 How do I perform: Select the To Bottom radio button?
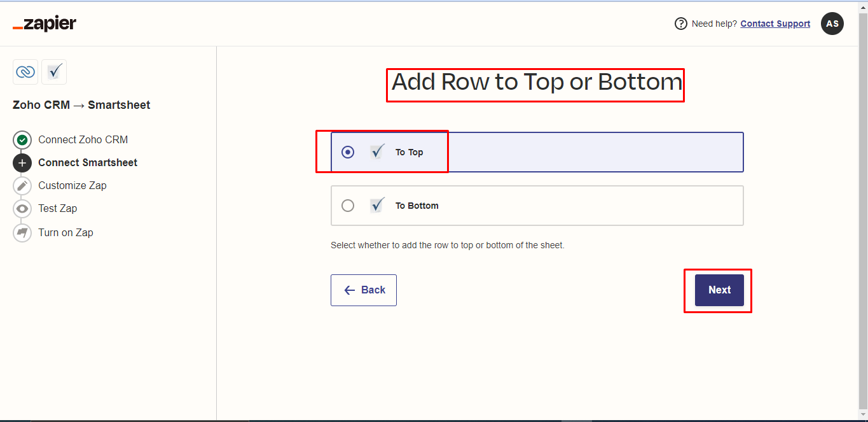click(348, 206)
